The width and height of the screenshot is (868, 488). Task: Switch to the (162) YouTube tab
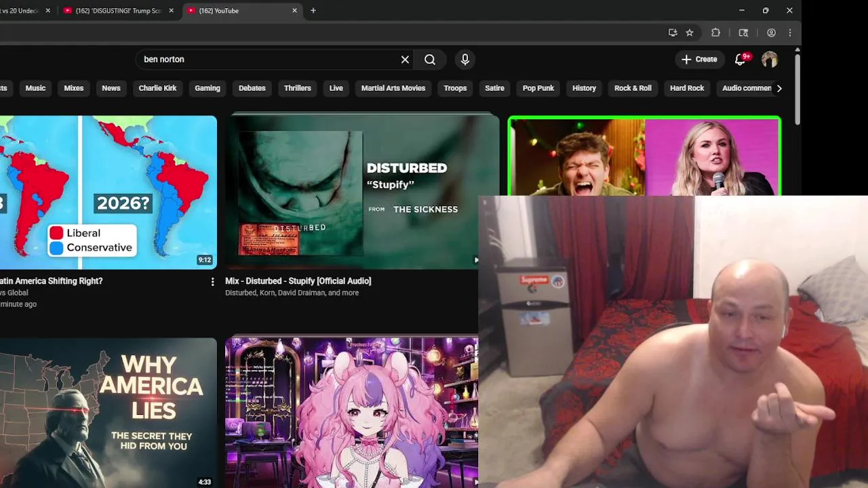tap(242, 11)
